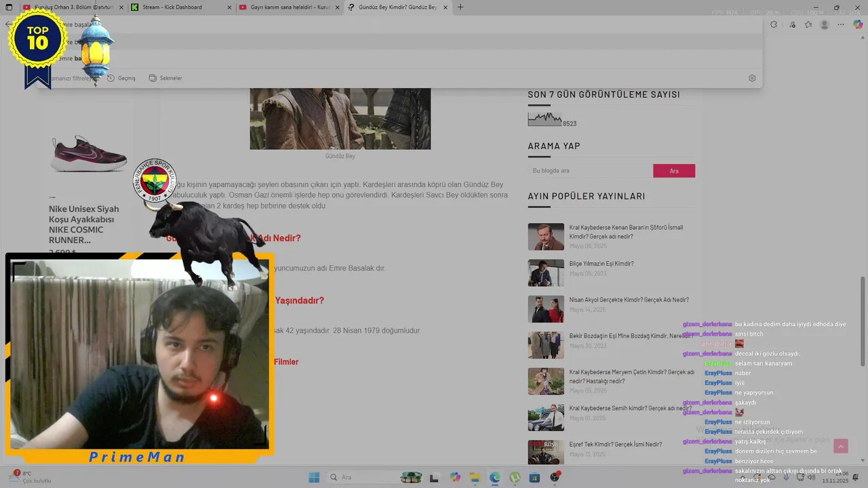The height and width of the screenshot is (488, 868).
Task: Launch Copilot from the taskbar
Action: [455, 477]
